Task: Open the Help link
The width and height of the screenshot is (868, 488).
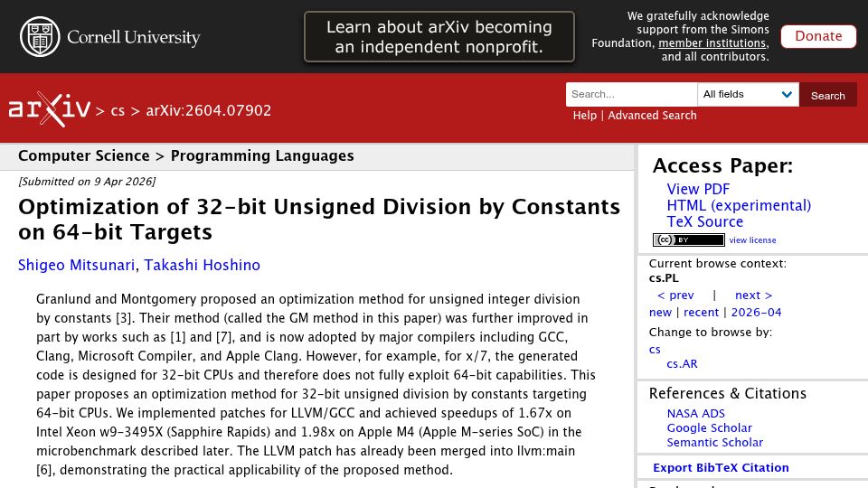Action: tap(585, 115)
